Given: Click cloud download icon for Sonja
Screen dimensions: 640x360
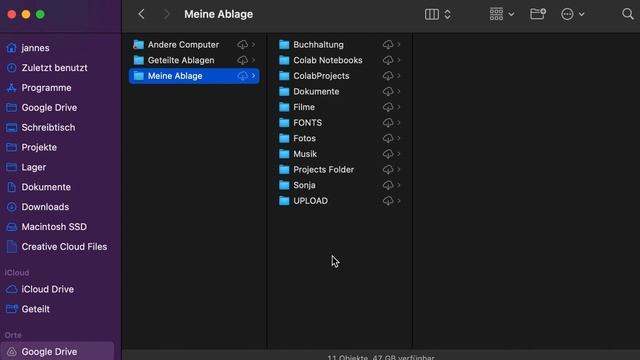Looking at the screenshot, I should (x=388, y=185).
